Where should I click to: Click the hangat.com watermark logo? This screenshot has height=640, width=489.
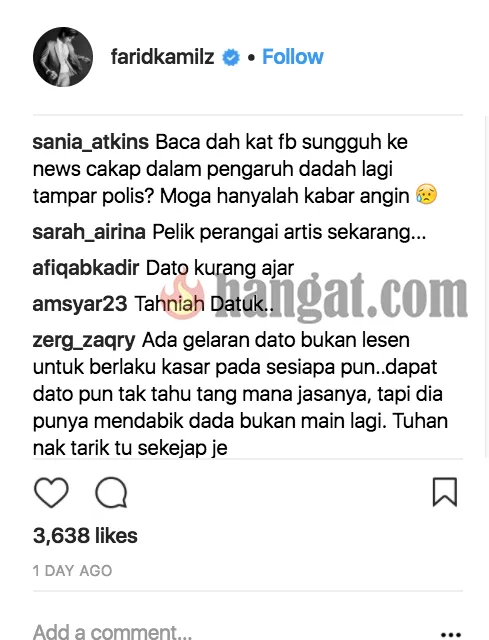click(x=314, y=295)
